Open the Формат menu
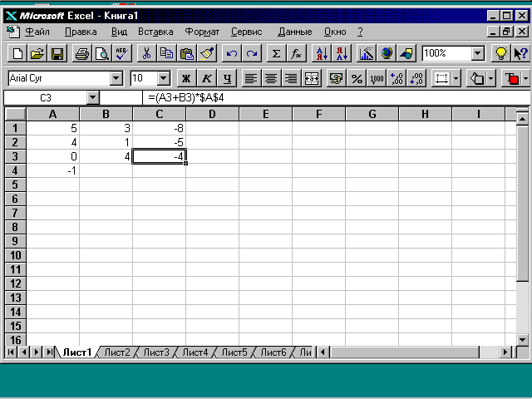532x399 pixels. click(x=202, y=32)
